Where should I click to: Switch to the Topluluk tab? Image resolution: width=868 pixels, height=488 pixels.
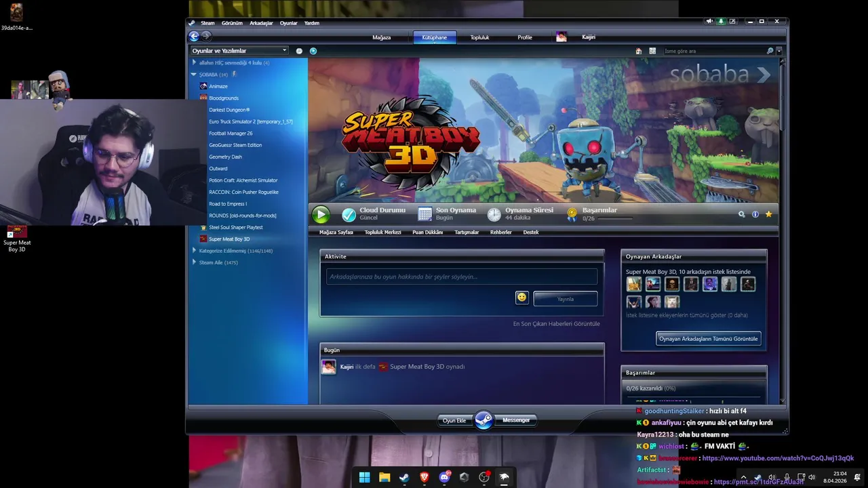tap(480, 37)
